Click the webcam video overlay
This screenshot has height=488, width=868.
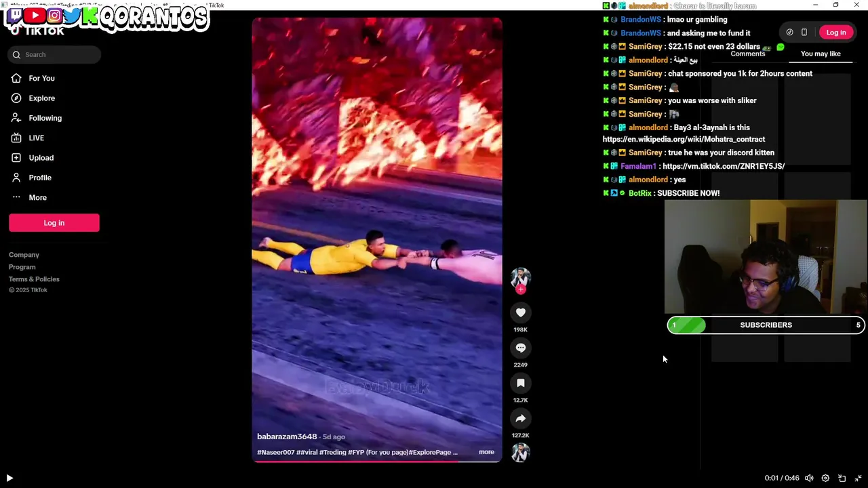click(x=766, y=258)
